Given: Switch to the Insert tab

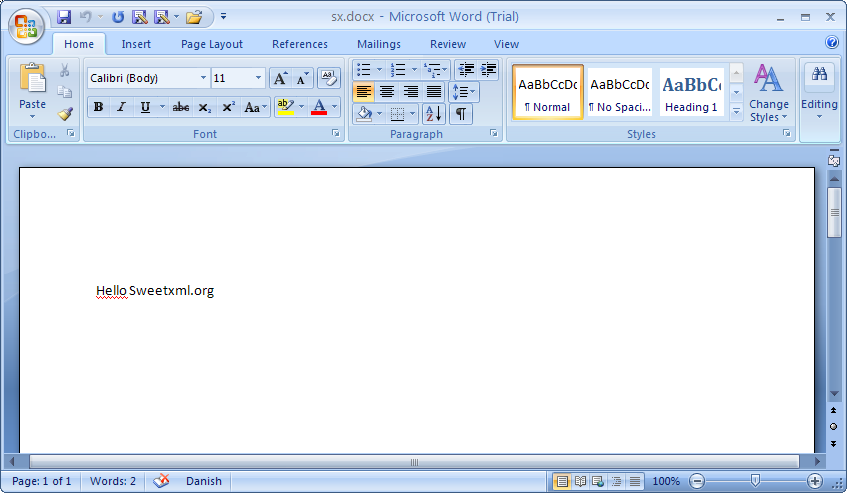Looking at the screenshot, I should [136, 44].
